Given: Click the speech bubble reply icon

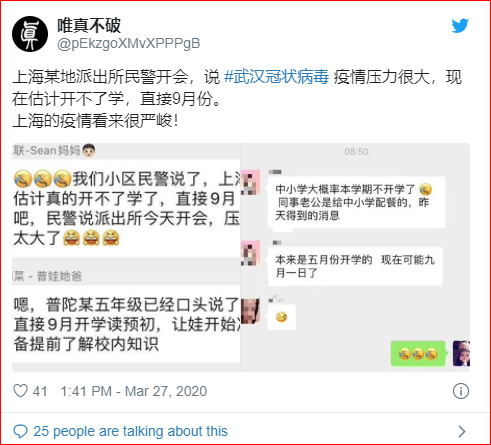Looking at the screenshot, I should coord(20,431).
